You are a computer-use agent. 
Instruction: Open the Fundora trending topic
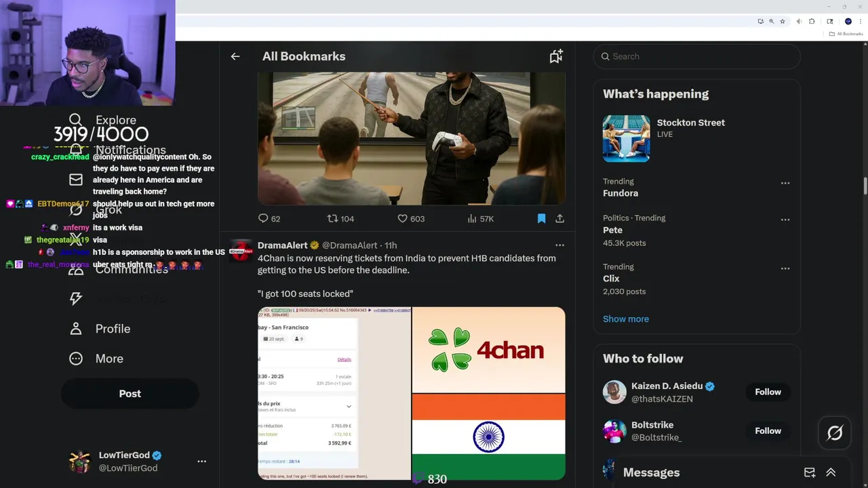pos(620,193)
